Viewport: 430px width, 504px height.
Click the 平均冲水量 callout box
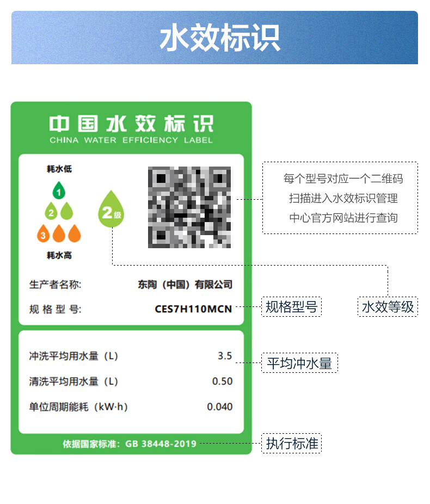click(x=299, y=363)
